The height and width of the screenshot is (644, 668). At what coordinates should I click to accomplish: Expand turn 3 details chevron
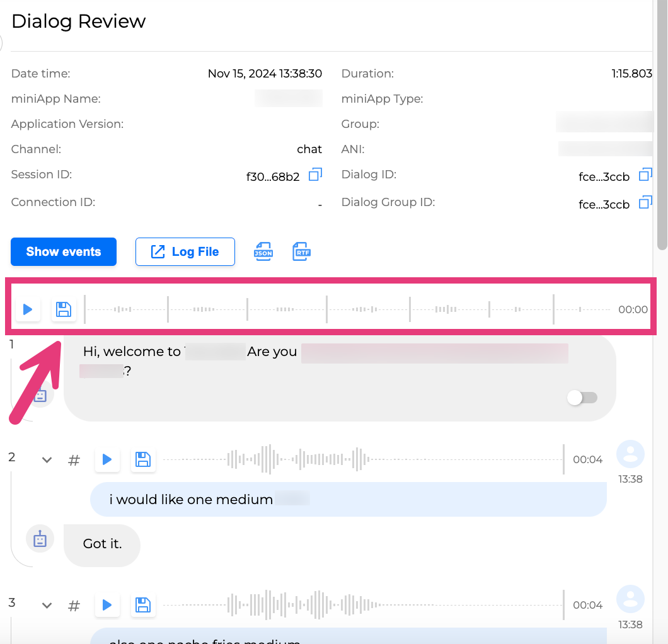(47, 606)
